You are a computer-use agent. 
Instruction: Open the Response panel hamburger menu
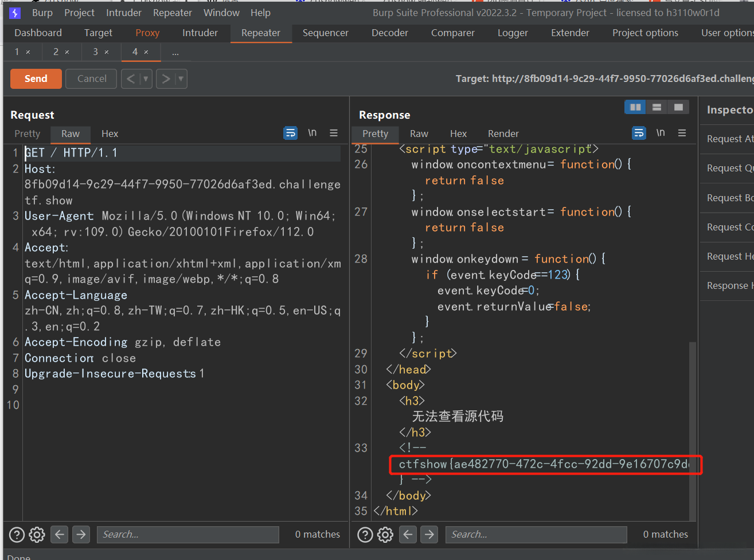coord(682,133)
